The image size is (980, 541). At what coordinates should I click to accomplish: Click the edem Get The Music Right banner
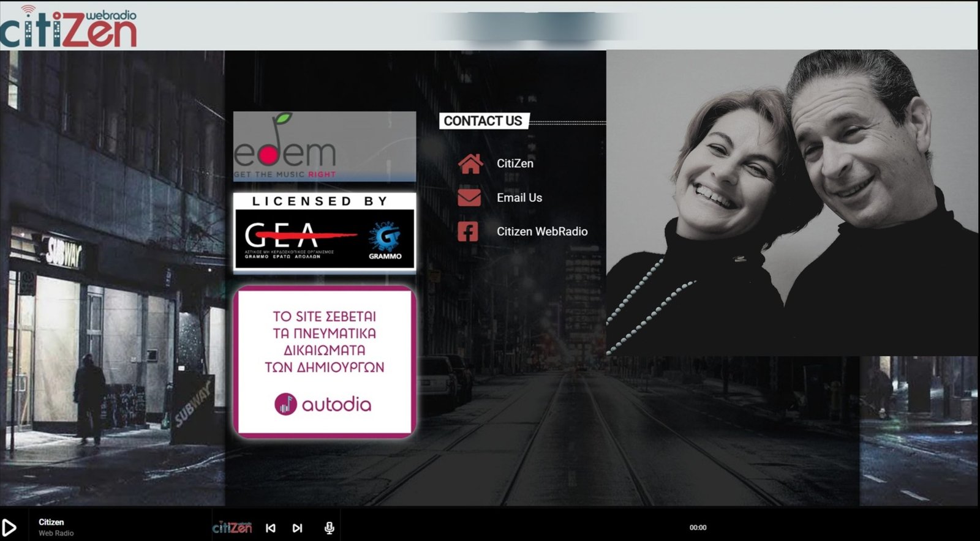pos(324,146)
